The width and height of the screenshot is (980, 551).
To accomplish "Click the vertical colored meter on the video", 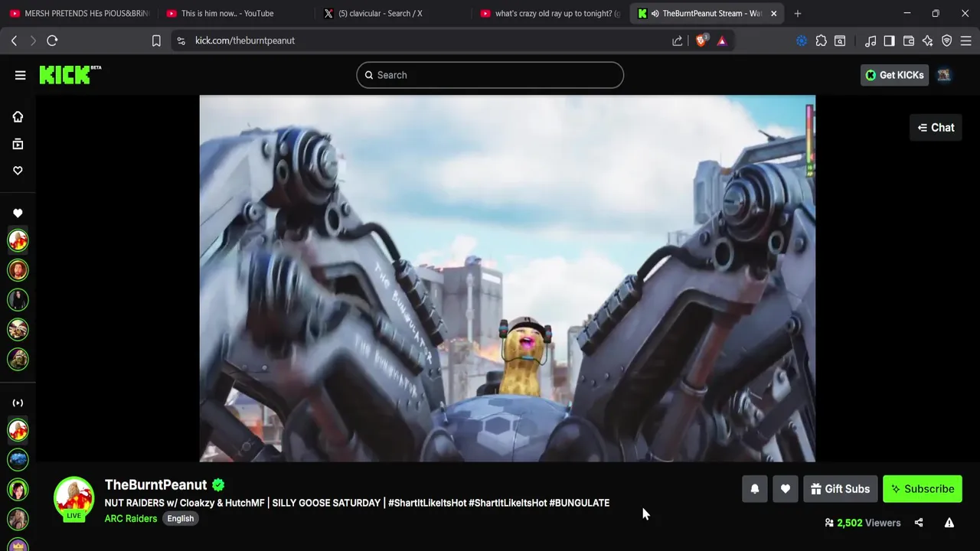I will point(809,142).
